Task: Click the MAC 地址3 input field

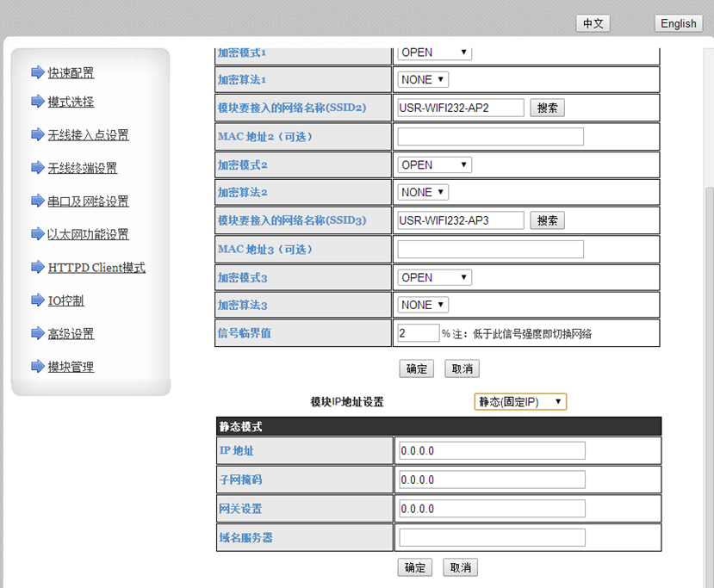Action: [x=490, y=249]
